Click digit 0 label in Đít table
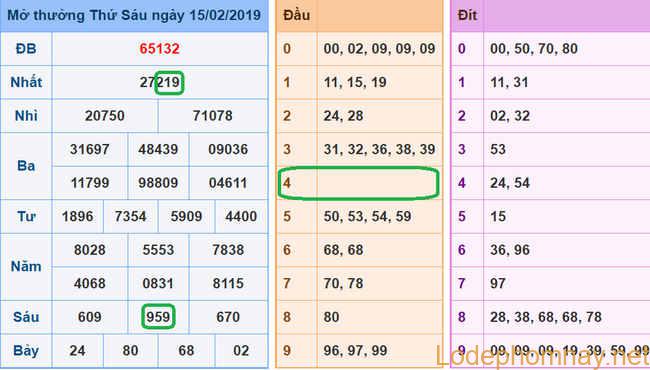This screenshot has height=370, width=650. point(462,49)
